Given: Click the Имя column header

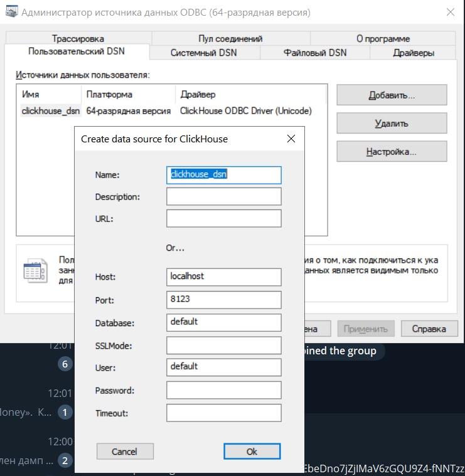Looking at the screenshot, I should pos(49,95).
